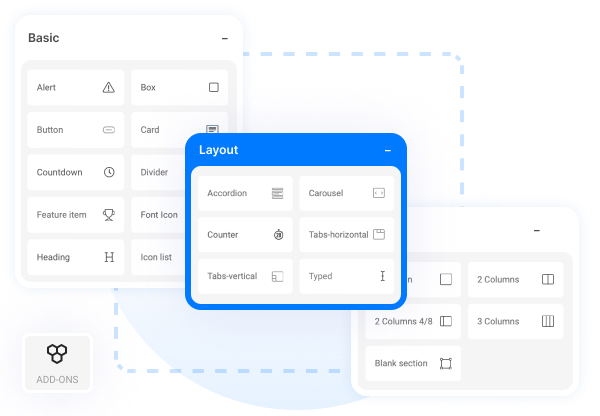Select the Icon list element

tap(158, 257)
